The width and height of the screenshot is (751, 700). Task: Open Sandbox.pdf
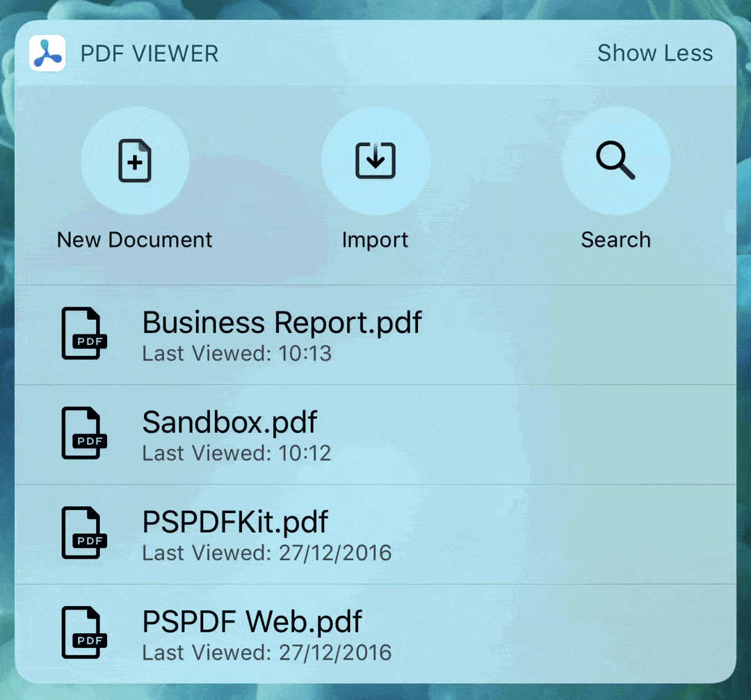click(x=229, y=422)
